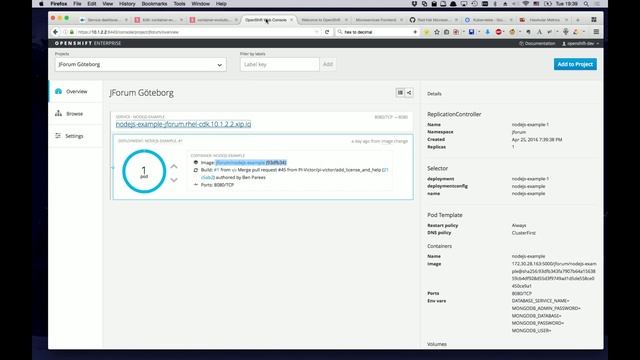
Task: Click the Firefox back arrow button
Action: coord(56,32)
